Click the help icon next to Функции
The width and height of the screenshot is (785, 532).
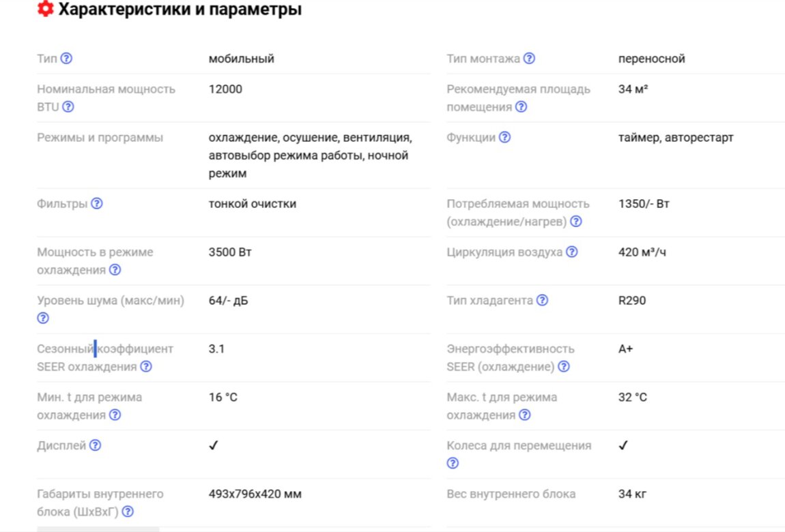[x=504, y=137]
